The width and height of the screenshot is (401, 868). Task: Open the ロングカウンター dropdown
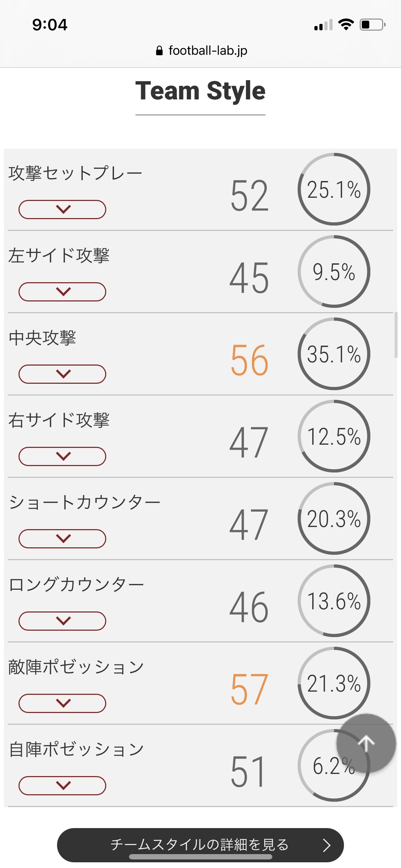(62, 621)
